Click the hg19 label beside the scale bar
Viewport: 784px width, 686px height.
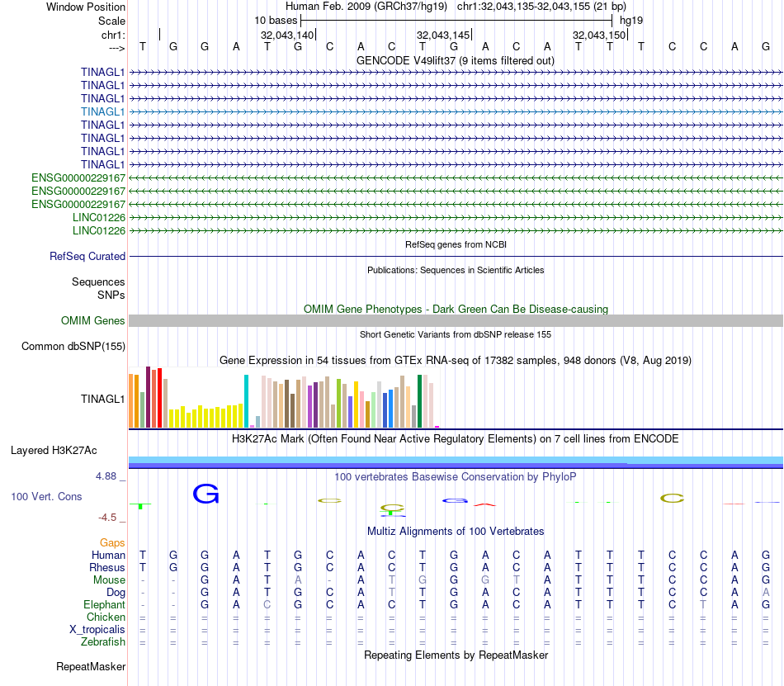coord(631,21)
